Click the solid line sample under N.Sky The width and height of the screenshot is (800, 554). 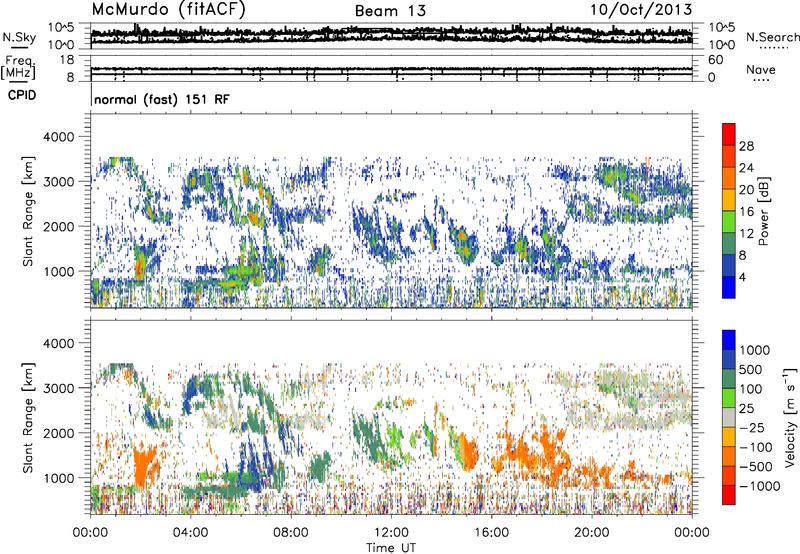click(x=19, y=47)
